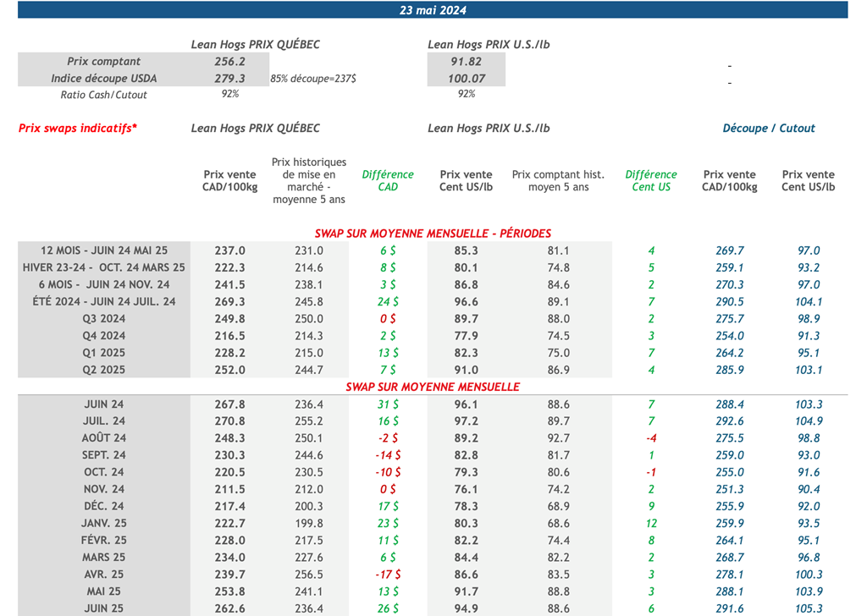
Task: Click the U.S. cutout index cell 100.07
Action: pos(466,79)
